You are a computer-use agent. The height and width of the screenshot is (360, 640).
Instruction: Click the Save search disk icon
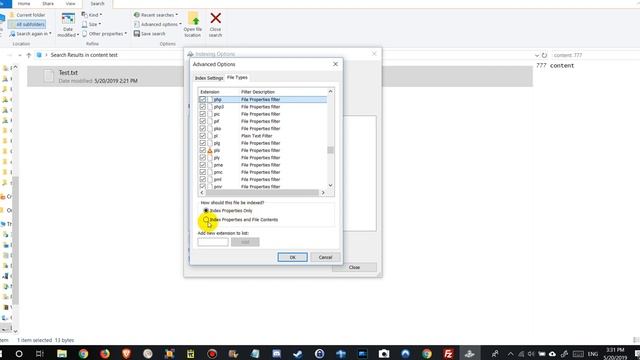coord(137,33)
